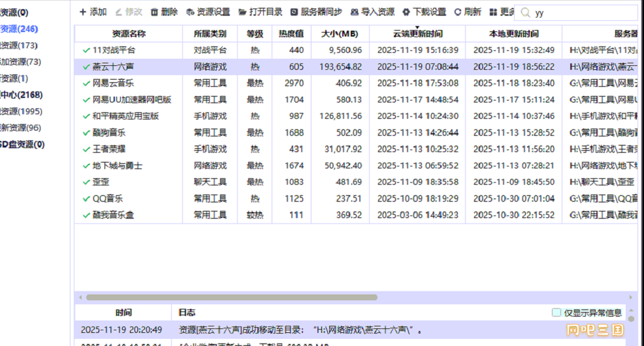The width and height of the screenshot is (644, 346).
Task: Click the 修改 pencil icon
Action: pos(118,12)
